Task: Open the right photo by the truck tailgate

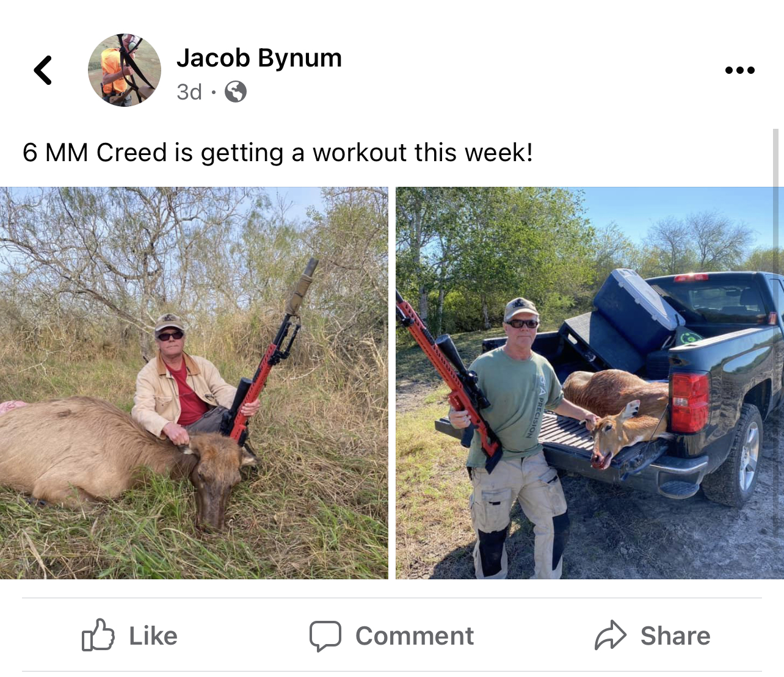Action: pos(589,383)
